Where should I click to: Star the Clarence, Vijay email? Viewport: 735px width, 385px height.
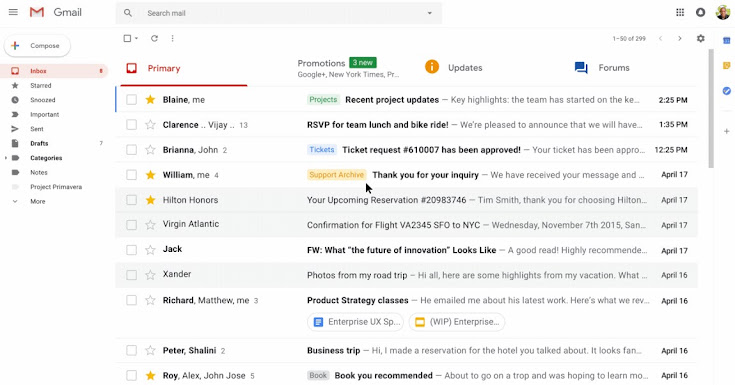[150, 125]
